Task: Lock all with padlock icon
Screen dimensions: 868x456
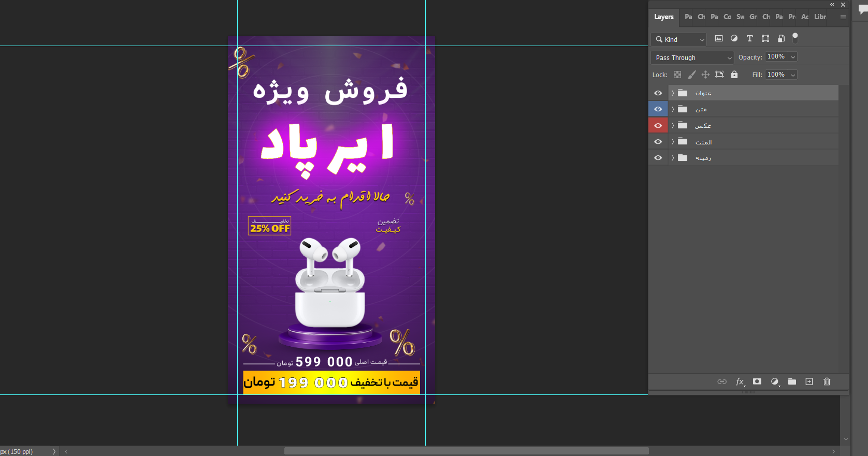Action: click(734, 75)
